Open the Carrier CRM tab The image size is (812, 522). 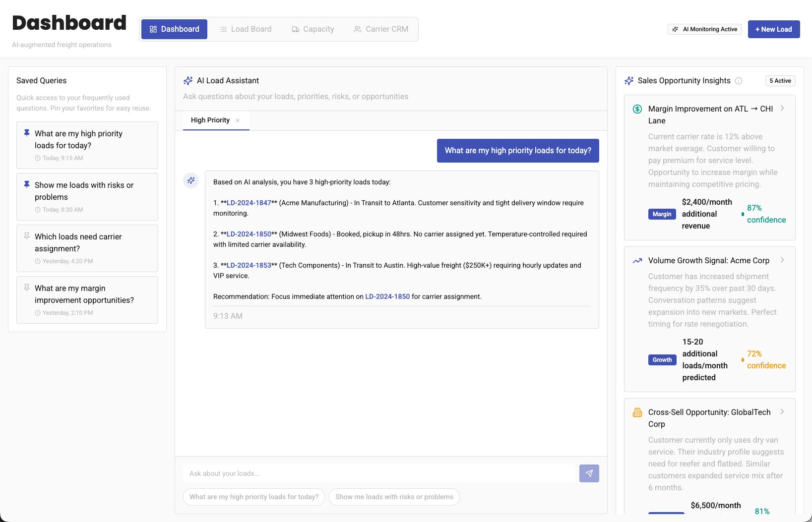[x=381, y=29]
